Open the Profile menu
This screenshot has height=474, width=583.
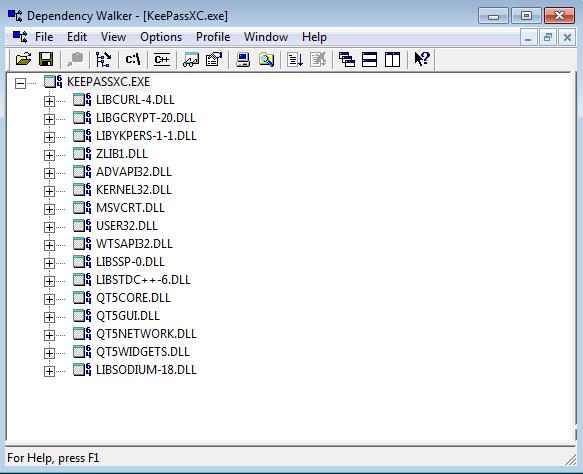click(x=213, y=37)
